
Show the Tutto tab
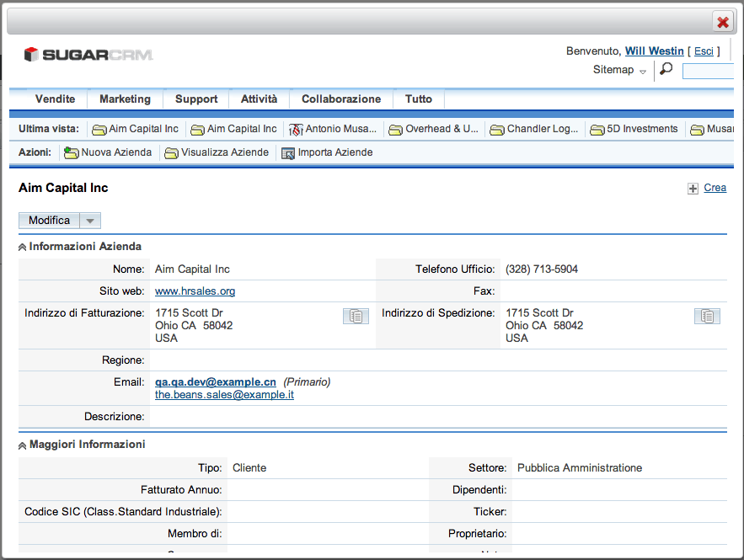(419, 99)
